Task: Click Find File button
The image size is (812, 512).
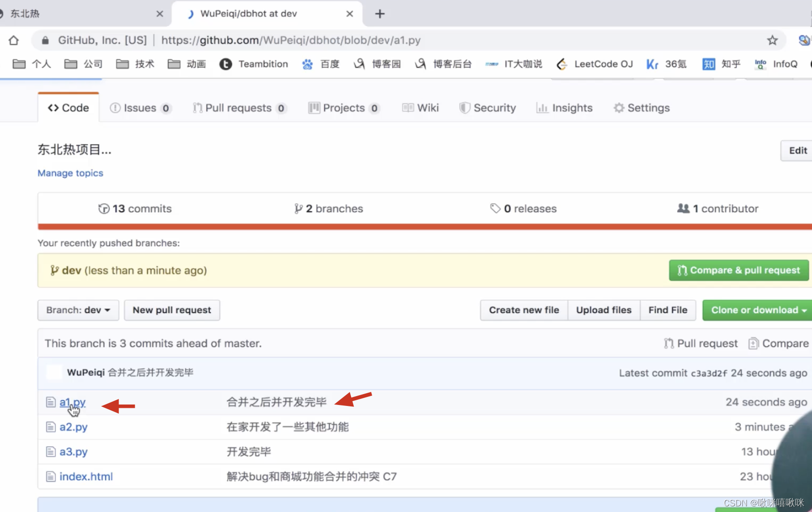Action: click(668, 310)
